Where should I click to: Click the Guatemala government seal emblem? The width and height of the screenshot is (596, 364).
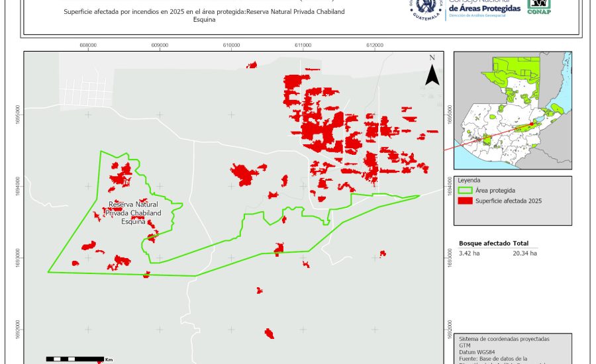coord(426,9)
